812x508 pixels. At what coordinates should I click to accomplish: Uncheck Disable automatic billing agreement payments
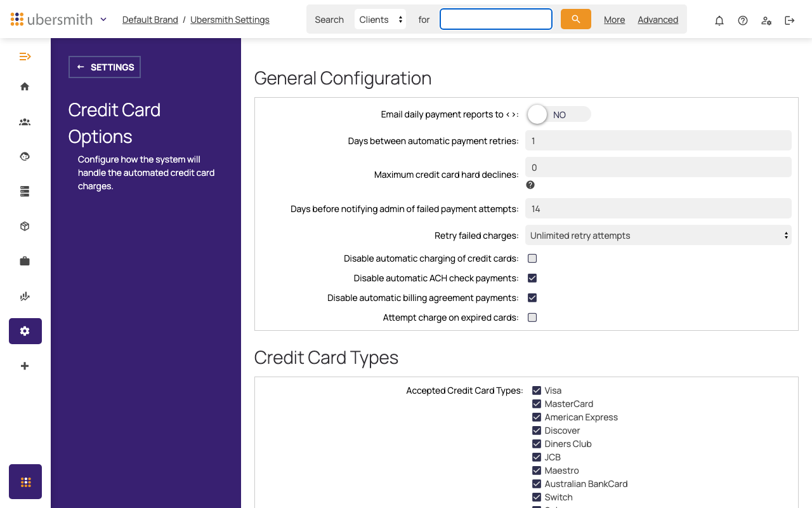coord(532,298)
